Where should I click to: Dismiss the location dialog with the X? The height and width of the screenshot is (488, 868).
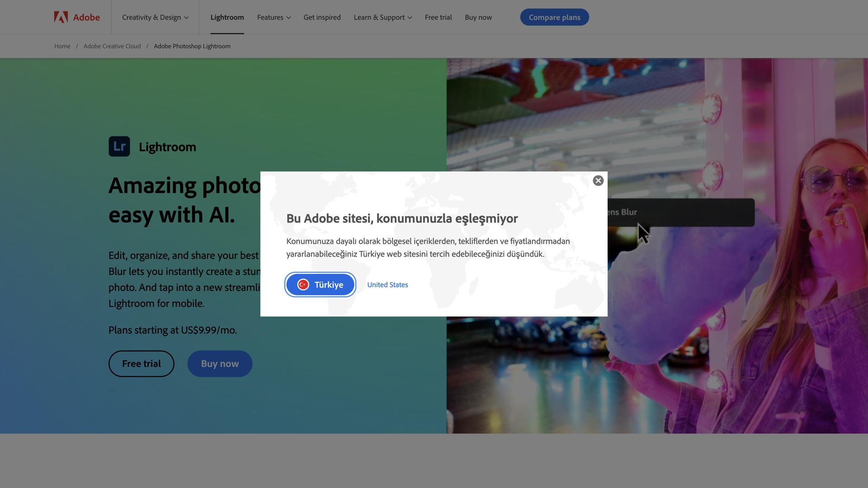(598, 180)
